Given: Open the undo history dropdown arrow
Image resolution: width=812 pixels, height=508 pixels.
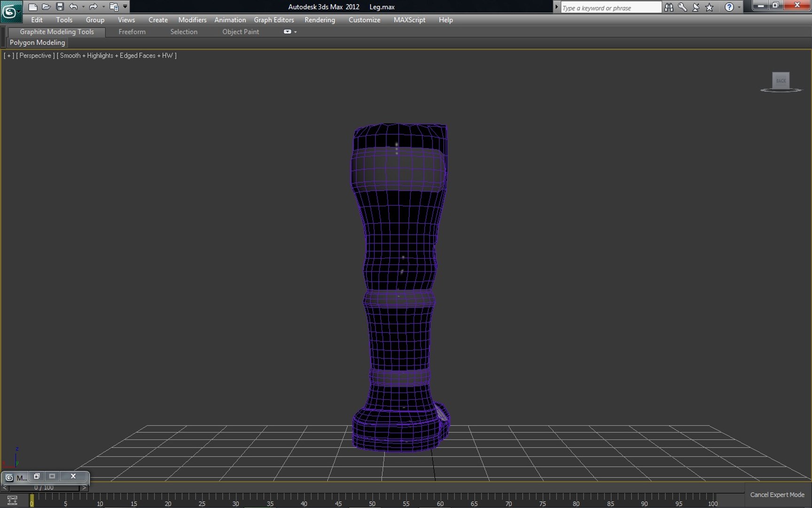Looking at the screenshot, I should pyautogui.click(x=83, y=7).
